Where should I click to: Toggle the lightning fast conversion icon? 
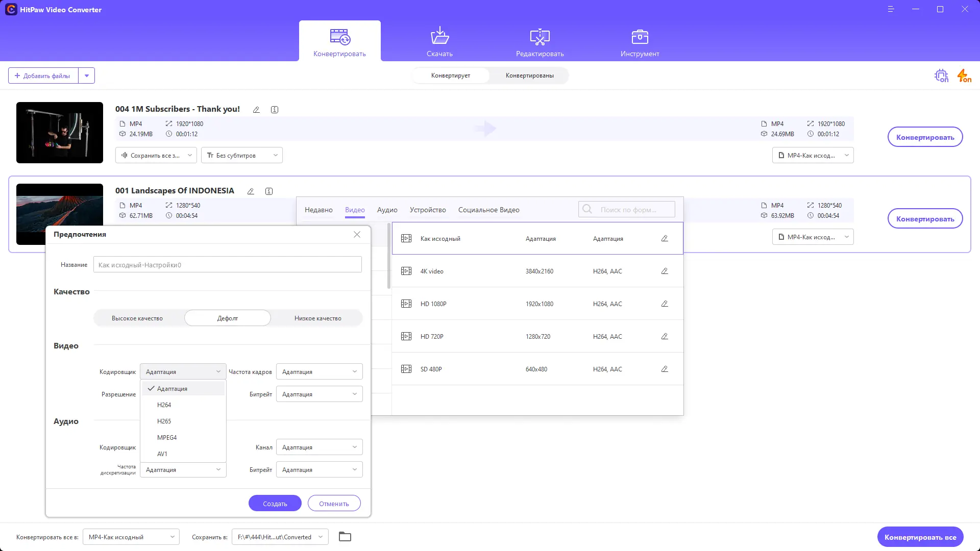pos(964,76)
